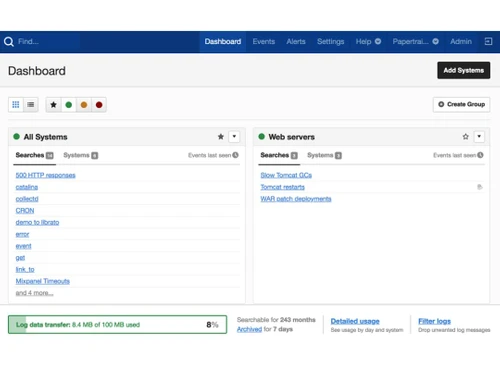Select Systems tab in Web servers

[324, 155]
